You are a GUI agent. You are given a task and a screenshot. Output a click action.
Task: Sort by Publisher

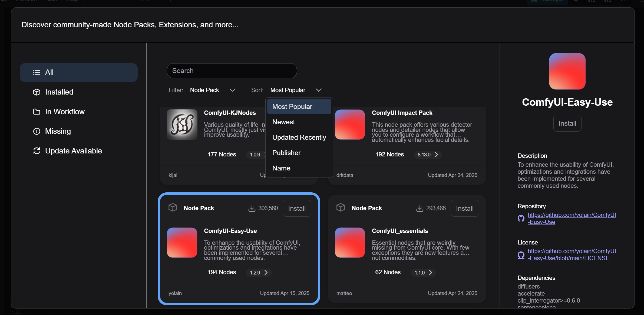pos(299,153)
